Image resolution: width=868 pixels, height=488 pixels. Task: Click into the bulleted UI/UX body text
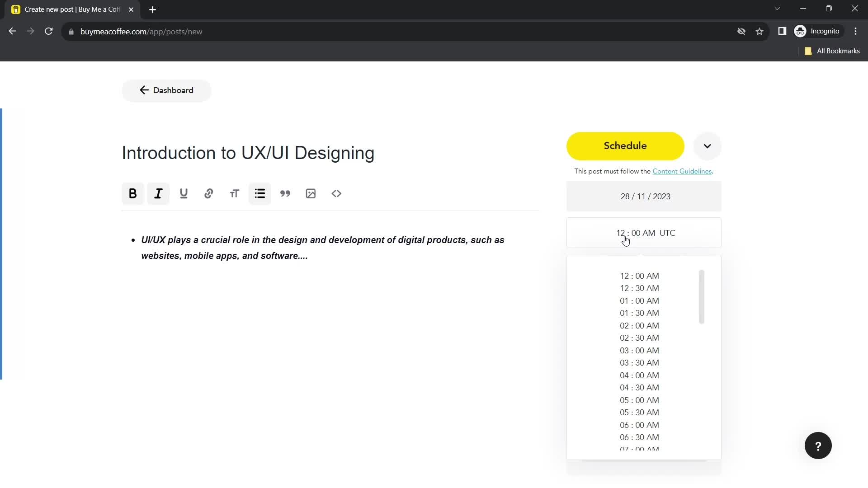point(322,248)
